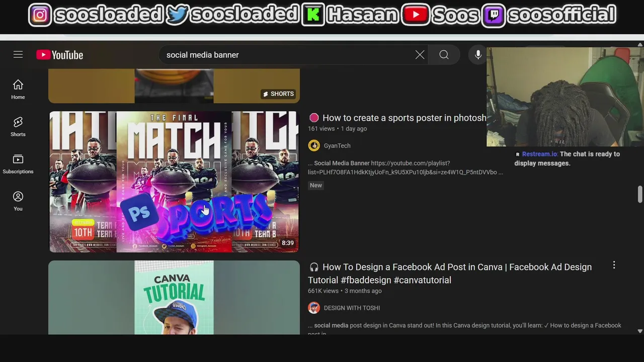Start voice search with the microphone icon

478,55
